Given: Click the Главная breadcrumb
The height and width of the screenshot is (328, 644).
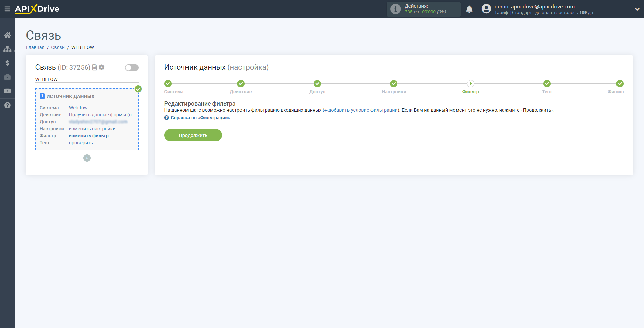Looking at the screenshot, I should tap(35, 47).
